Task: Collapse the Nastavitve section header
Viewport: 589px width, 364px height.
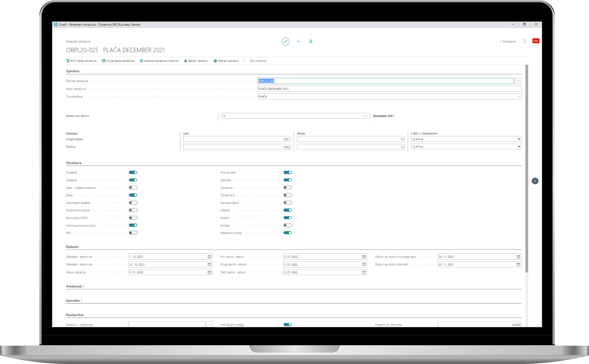Action: click(75, 315)
